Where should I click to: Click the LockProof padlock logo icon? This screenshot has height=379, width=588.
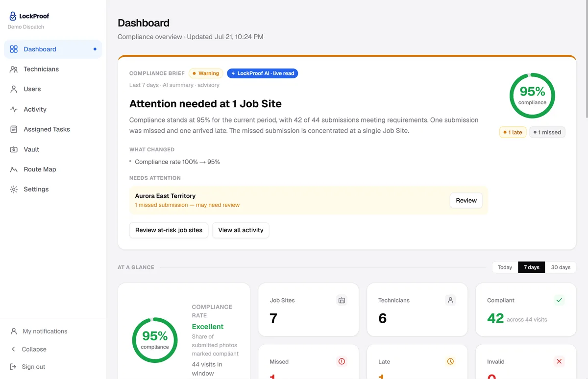point(13,16)
